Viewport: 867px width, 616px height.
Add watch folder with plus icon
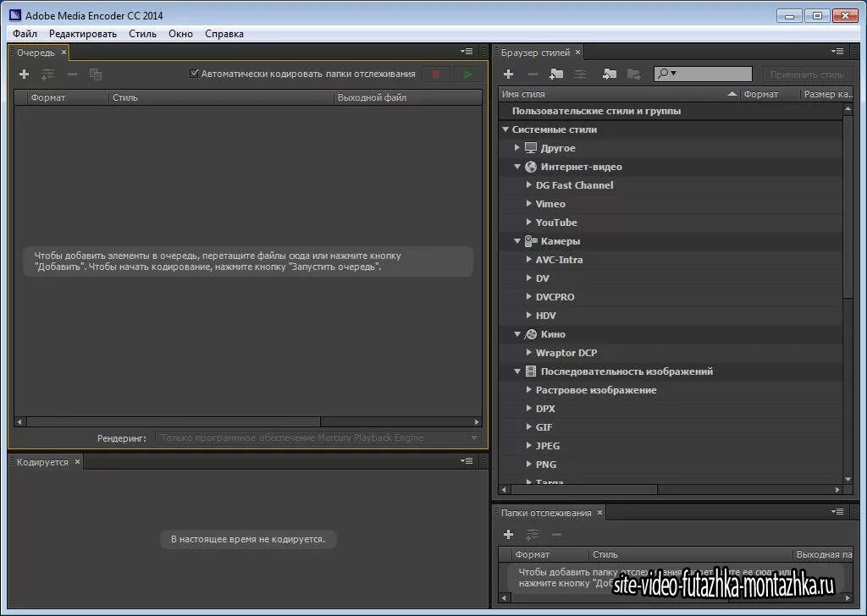(509, 534)
